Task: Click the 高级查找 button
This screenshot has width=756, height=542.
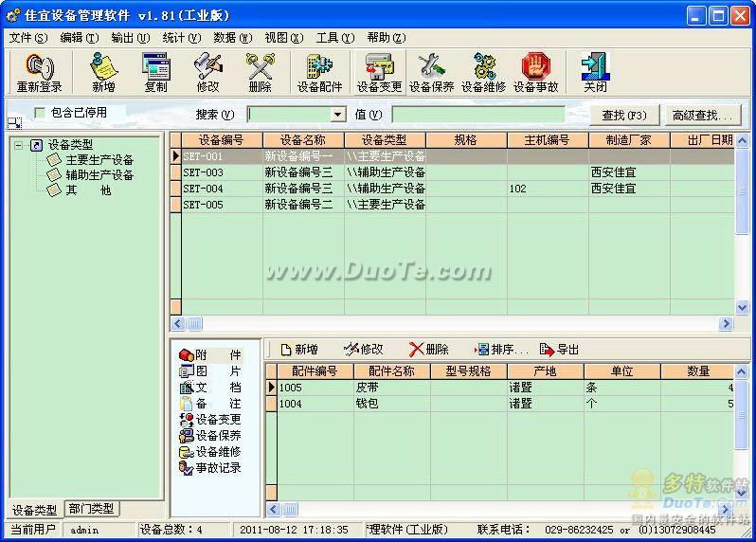Action: tap(702, 115)
